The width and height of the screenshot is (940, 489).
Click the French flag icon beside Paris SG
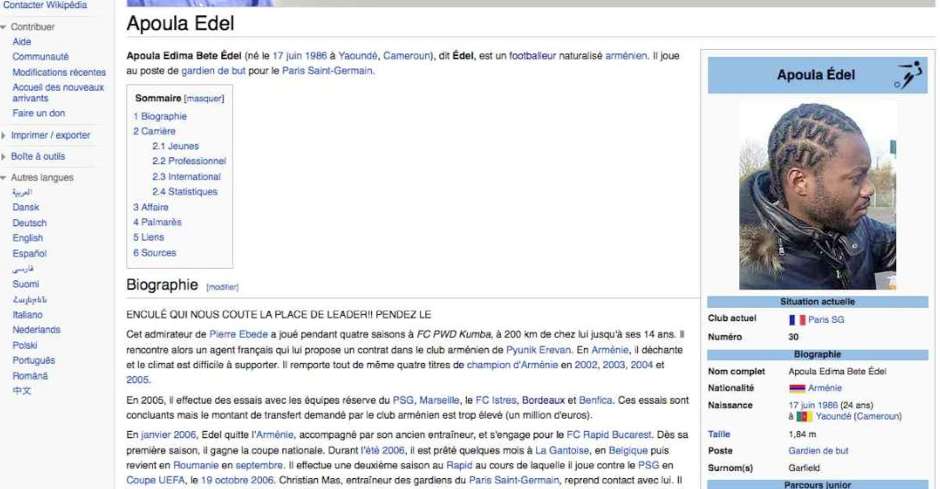[x=797, y=320]
